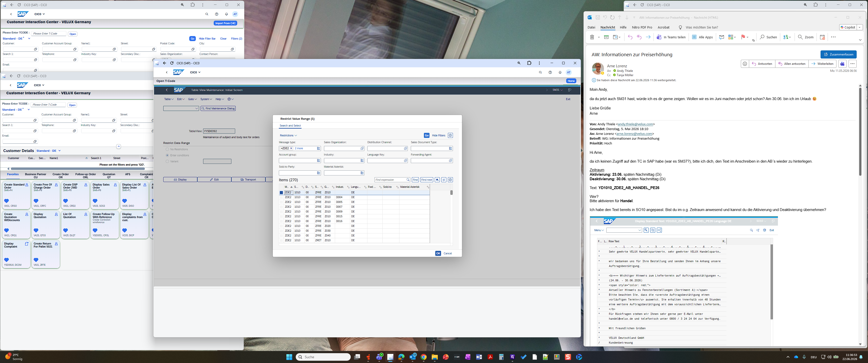Click the emoji reaction icon in email header
Image resolution: width=868 pixels, height=363 pixels.
click(x=745, y=64)
